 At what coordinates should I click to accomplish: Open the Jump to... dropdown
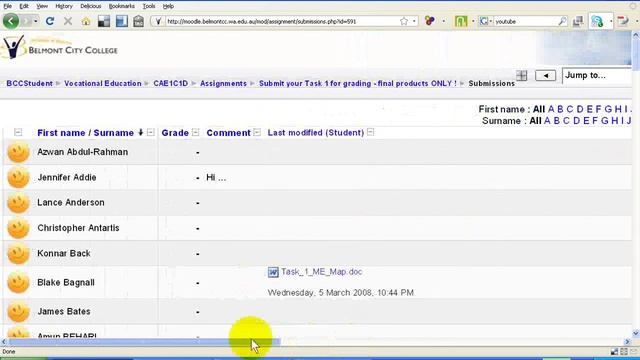tap(596, 76)
